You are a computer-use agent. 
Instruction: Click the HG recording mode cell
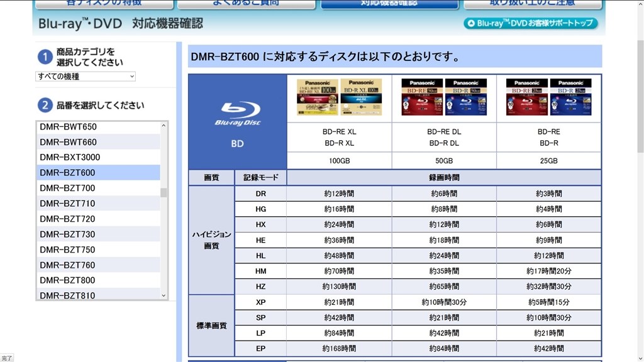click(261, 209)
